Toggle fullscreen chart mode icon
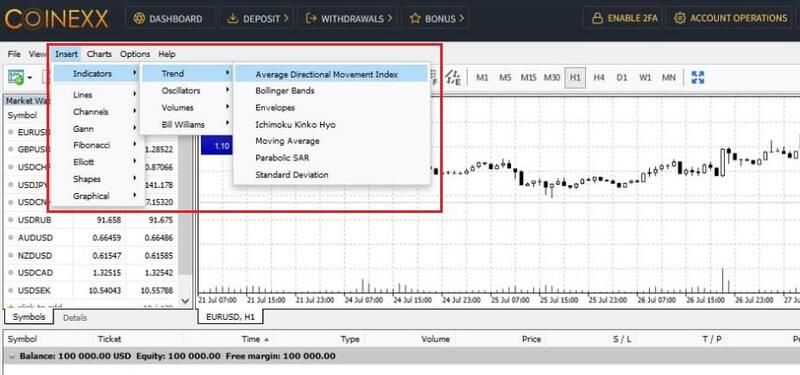The width and height of the screenshot is (800, 375). click(697, 78)
